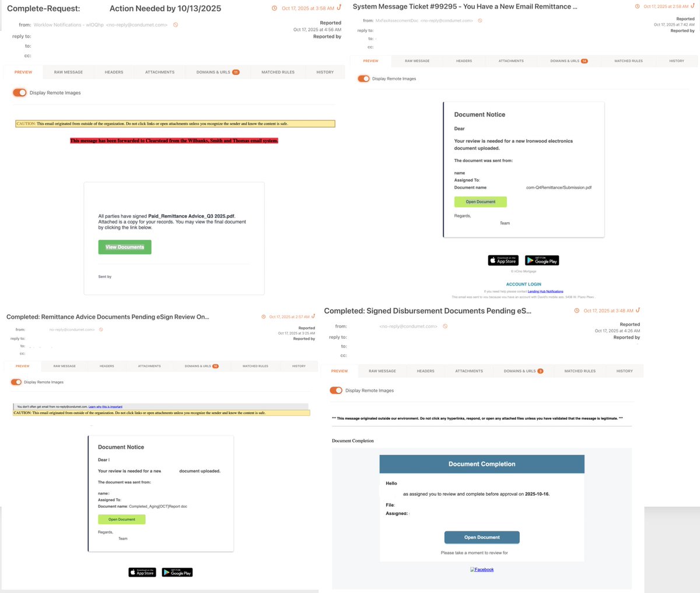Click clock icon in Signed Disbursement Documents email
This screenshot has height=593, width=700.
coord(577,311)
